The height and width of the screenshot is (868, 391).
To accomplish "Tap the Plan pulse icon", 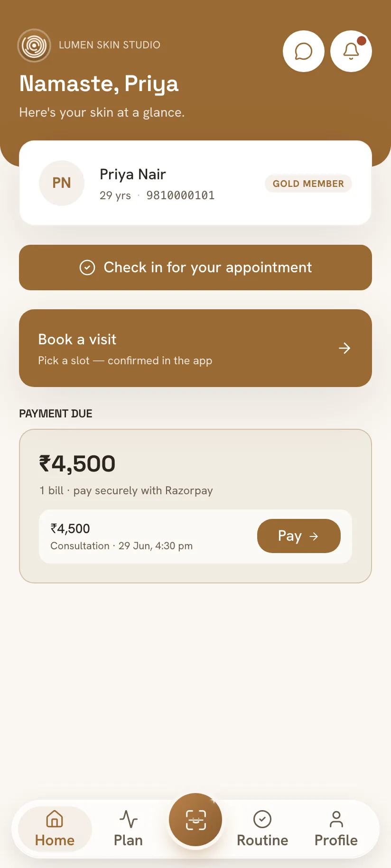I will pyautogui.click(x=128, y=819).
